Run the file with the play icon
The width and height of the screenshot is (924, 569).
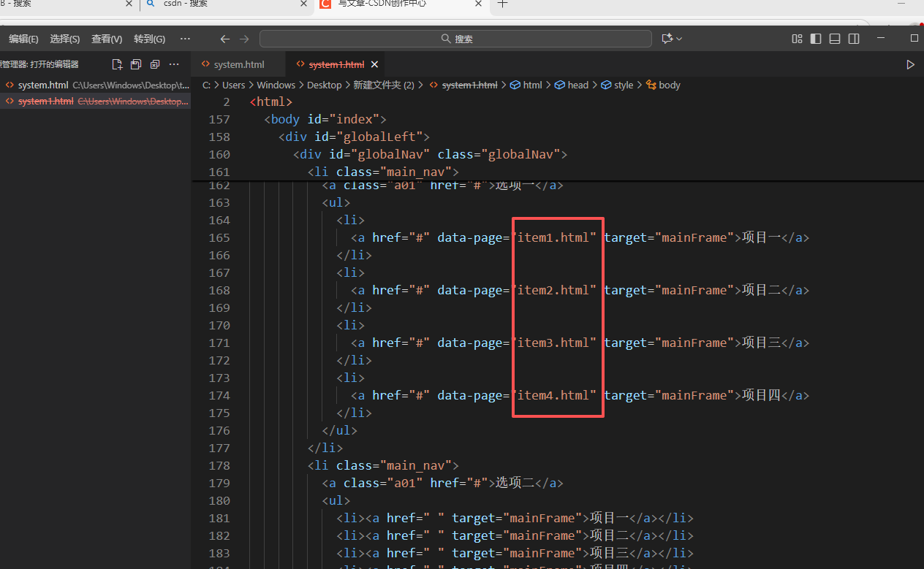910,64
